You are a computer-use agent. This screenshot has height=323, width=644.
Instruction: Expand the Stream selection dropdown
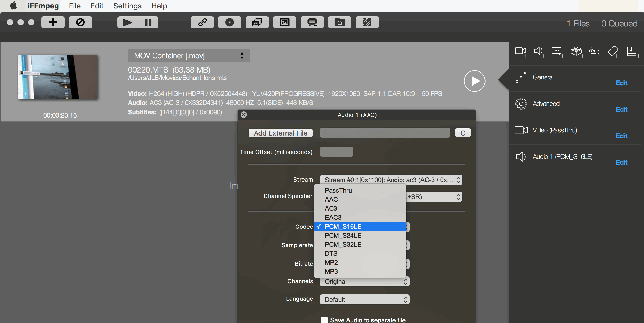click(391, 180)
